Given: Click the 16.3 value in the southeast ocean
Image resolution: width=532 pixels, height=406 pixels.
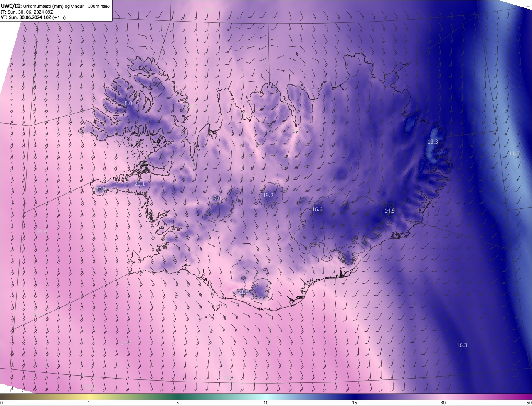Looking at the screenshot, I should pyautogui.click(x=462, y=345).
